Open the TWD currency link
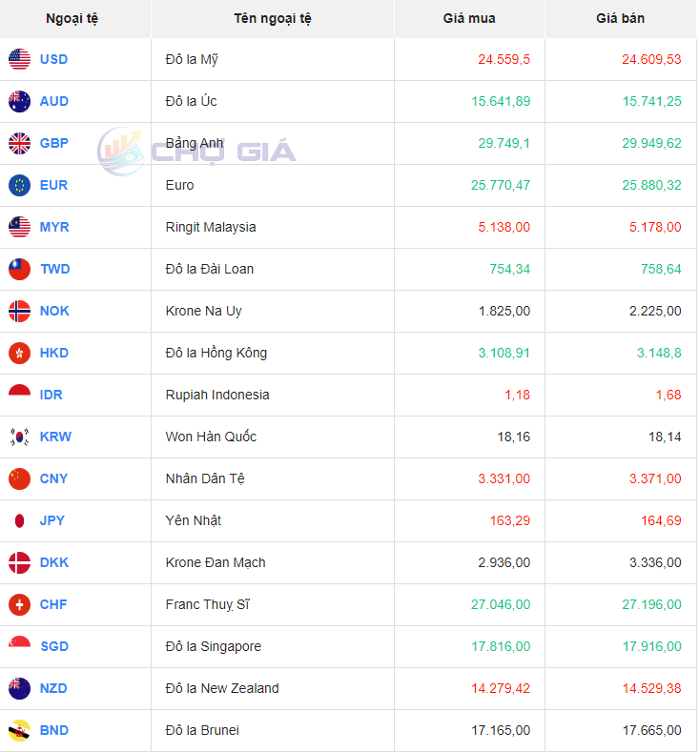 pyautogui.click(x=54, y=269)
